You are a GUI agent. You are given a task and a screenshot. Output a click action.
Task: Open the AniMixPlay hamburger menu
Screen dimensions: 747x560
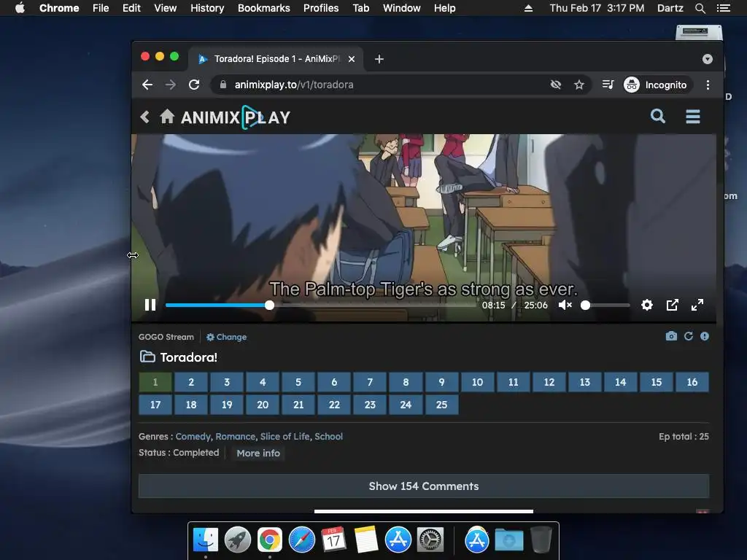coord(693,116)
